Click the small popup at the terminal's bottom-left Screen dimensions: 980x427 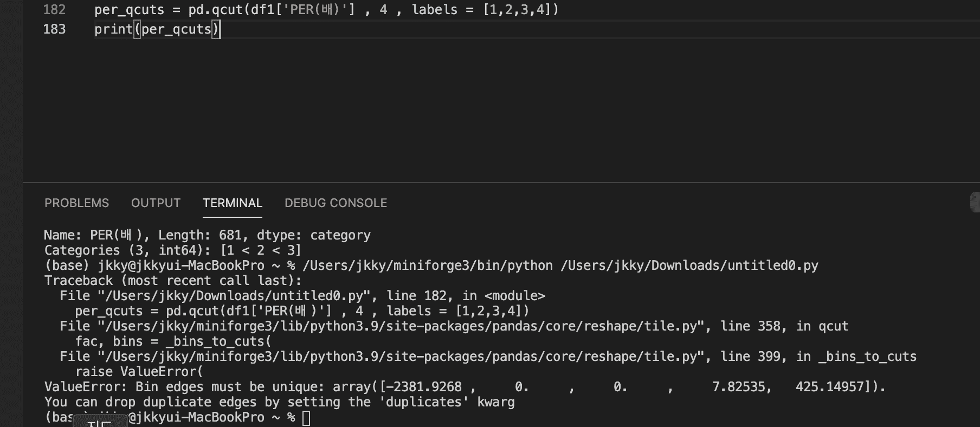[100, 421]
